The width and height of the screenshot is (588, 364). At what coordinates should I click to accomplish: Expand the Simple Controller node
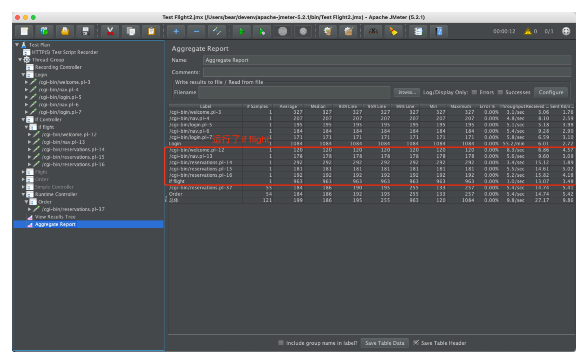click(23, 187)
